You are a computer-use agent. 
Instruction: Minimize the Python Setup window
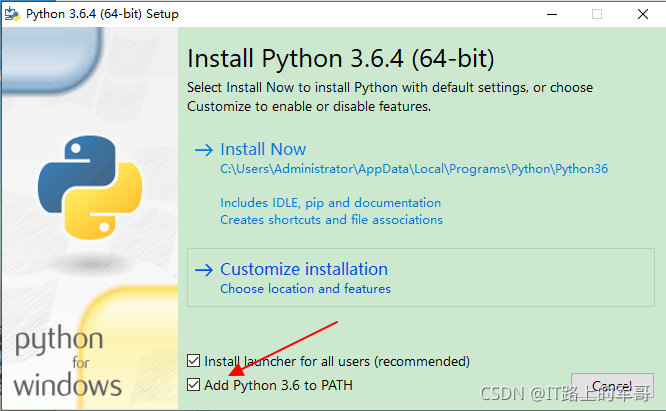[x=552, y=14]
